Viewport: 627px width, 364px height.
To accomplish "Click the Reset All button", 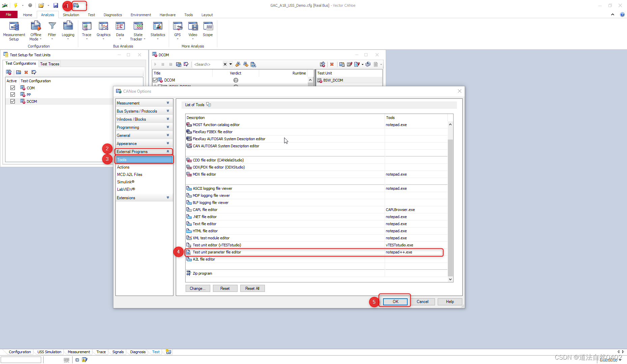I will click(252, 288).
